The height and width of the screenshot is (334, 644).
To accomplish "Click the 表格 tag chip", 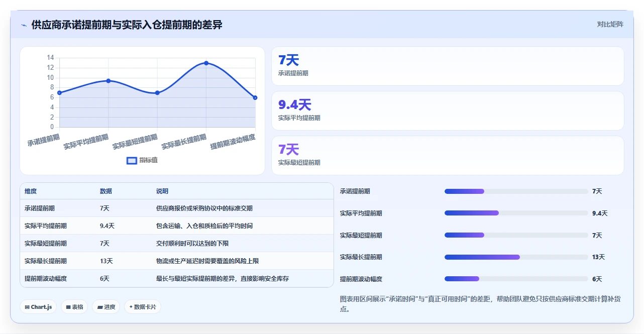I will 74,307.
